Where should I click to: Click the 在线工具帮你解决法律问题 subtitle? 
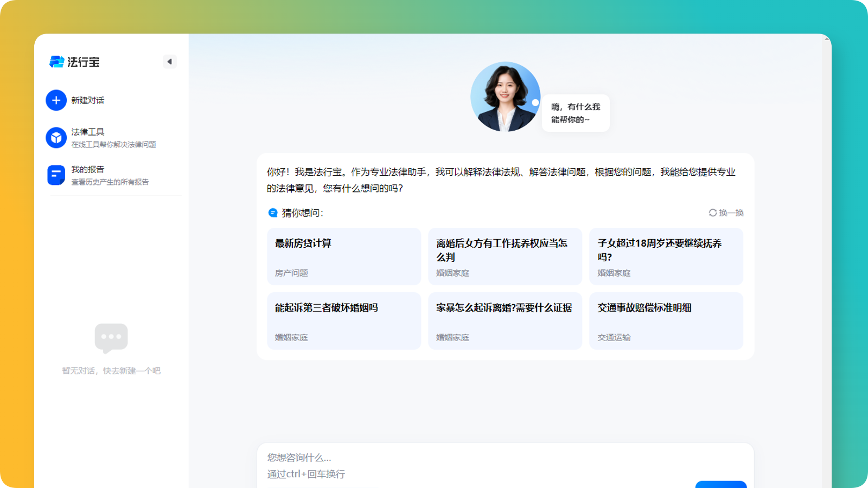[x=114, y=144]
